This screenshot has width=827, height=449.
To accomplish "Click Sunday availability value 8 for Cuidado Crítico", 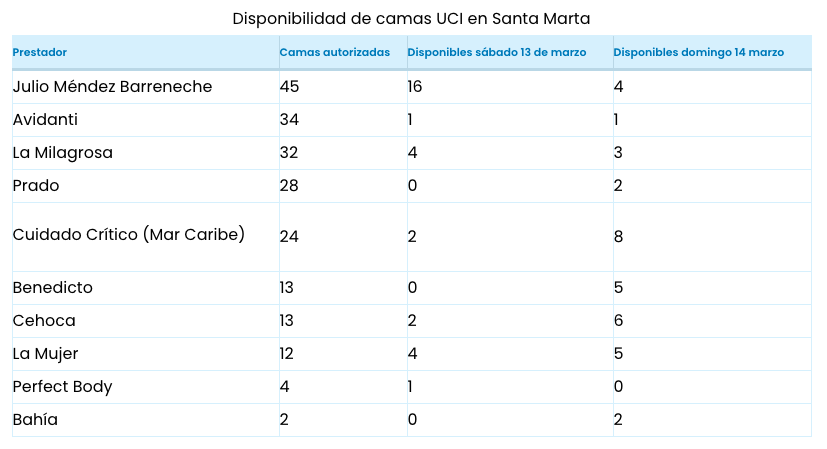I will (618, 237).
